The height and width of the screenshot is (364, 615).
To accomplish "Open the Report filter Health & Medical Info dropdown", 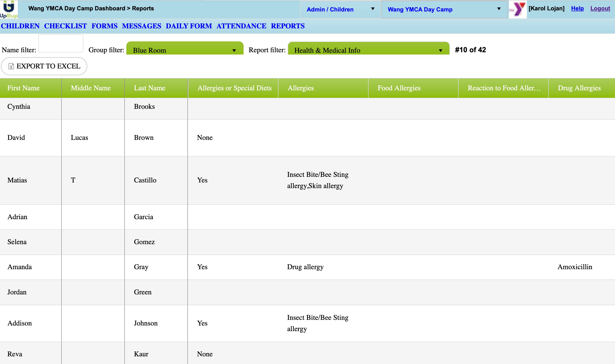I will (x=368, y=50).
